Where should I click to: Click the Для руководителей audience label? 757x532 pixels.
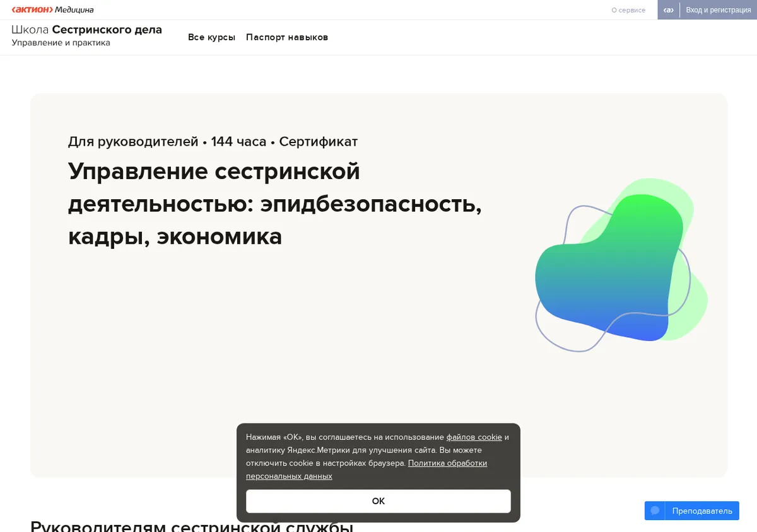[x=133, y=141]
